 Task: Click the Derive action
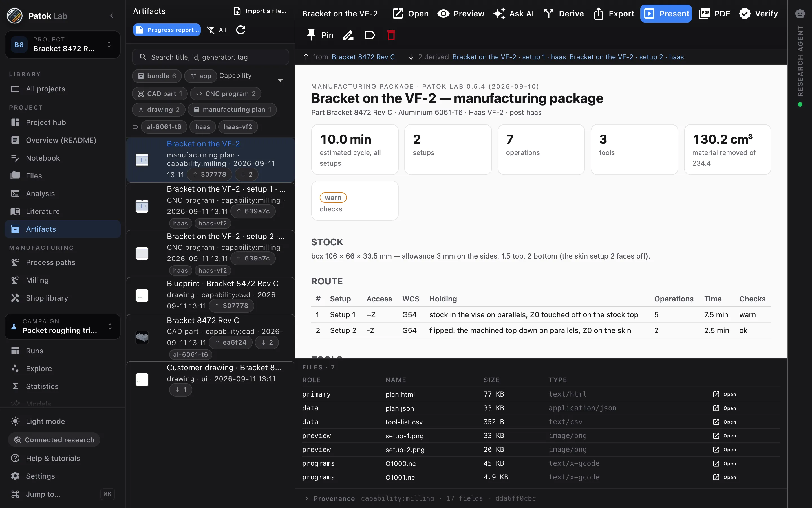[x=564, y=14]
